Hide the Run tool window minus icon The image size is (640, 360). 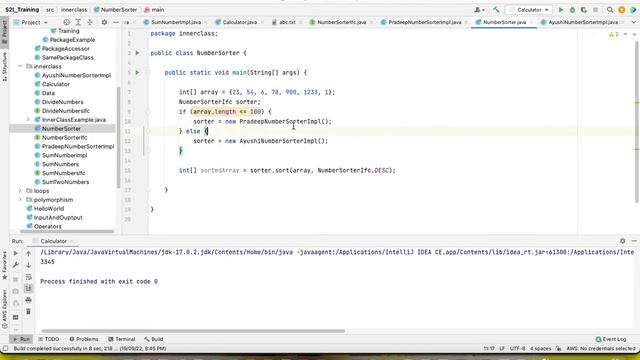coord(634,241)
